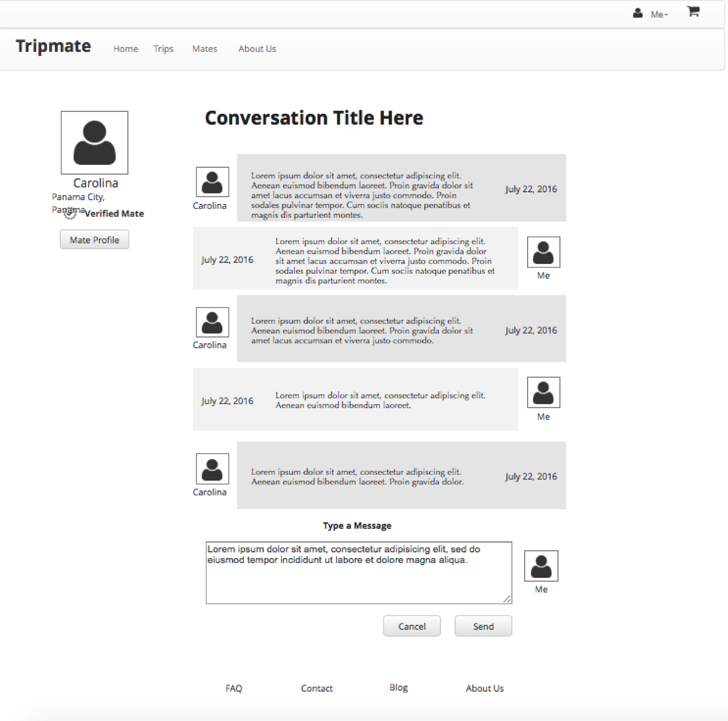Click Carolina's avatar on last message

tap(212, 469)
